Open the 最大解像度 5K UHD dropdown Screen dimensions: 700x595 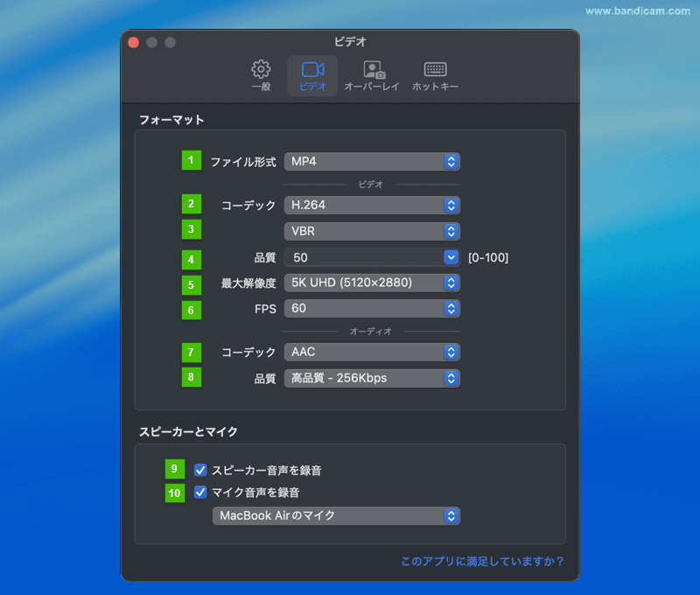point(372,283)
